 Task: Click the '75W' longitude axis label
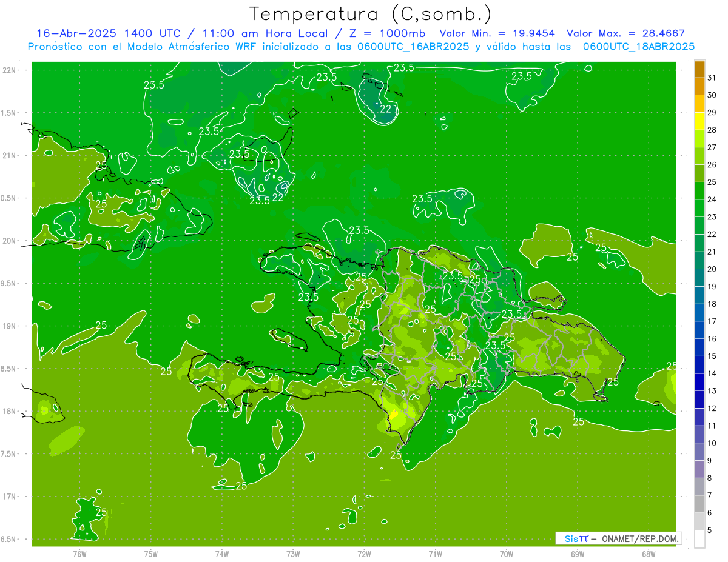tap(151, 554)
